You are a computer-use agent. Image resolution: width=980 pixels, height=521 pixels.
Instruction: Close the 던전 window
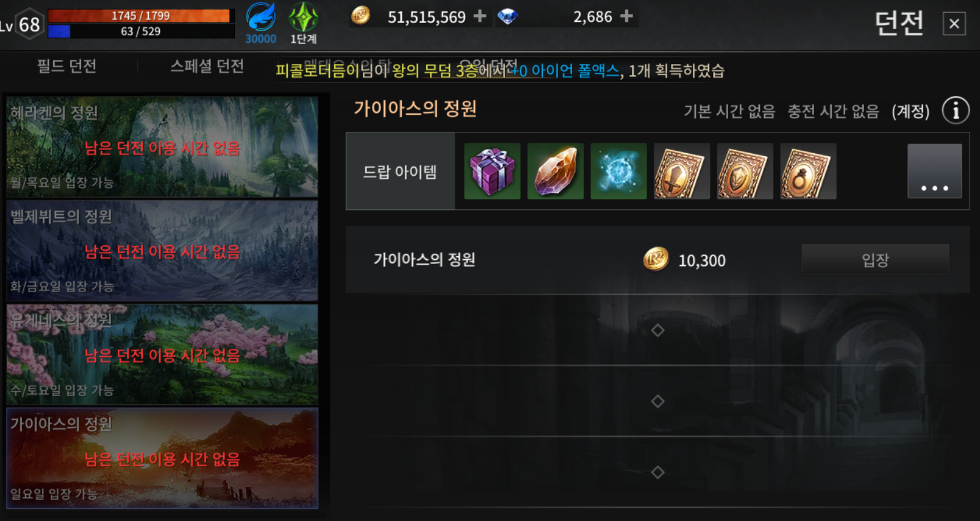coord(954,24)
